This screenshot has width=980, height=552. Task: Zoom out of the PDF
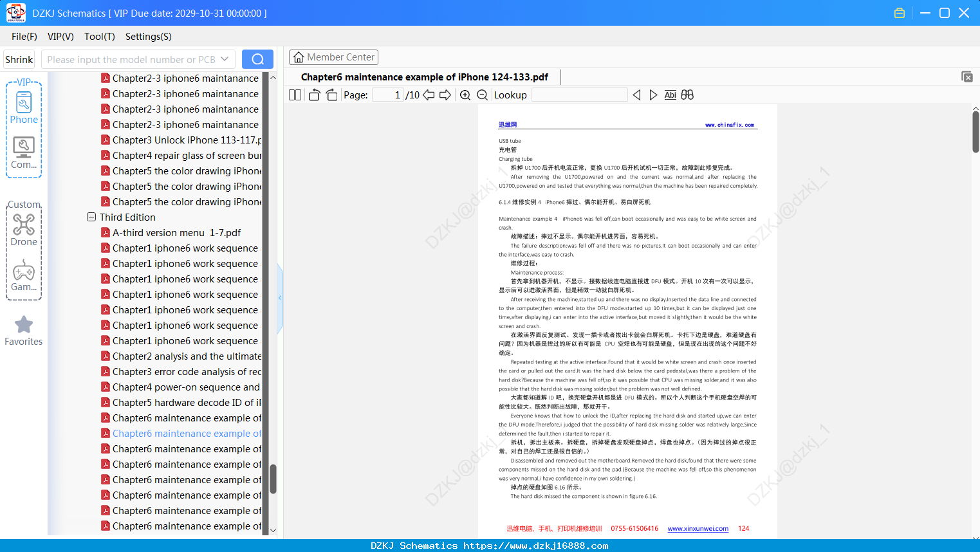click(482, 95)
